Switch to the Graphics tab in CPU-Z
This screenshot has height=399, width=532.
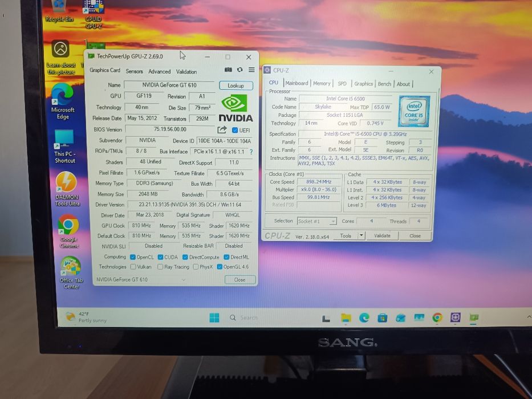point(363,84)
